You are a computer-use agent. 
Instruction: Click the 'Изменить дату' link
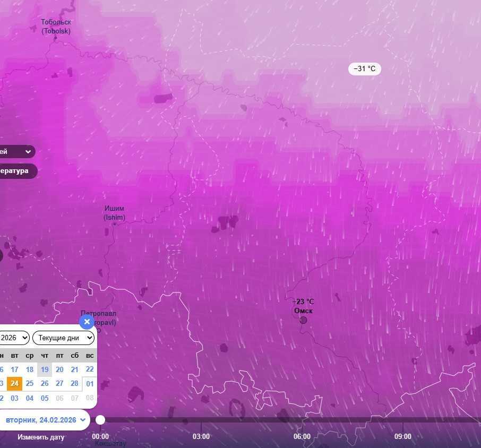[41, 437]
